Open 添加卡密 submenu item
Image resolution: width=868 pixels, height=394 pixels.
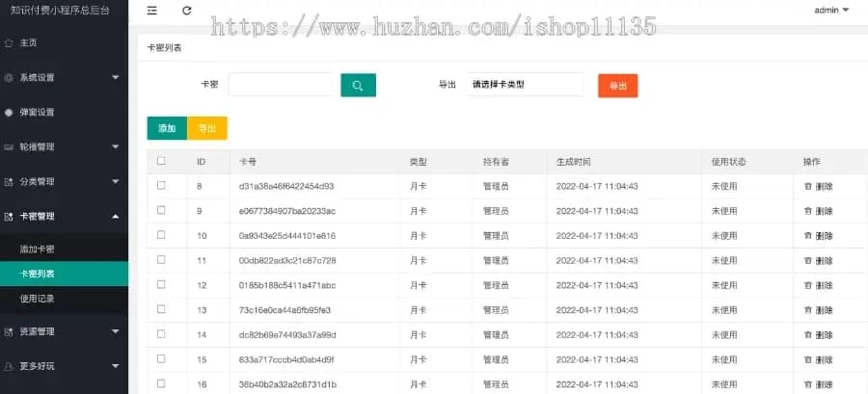[38, 250]
